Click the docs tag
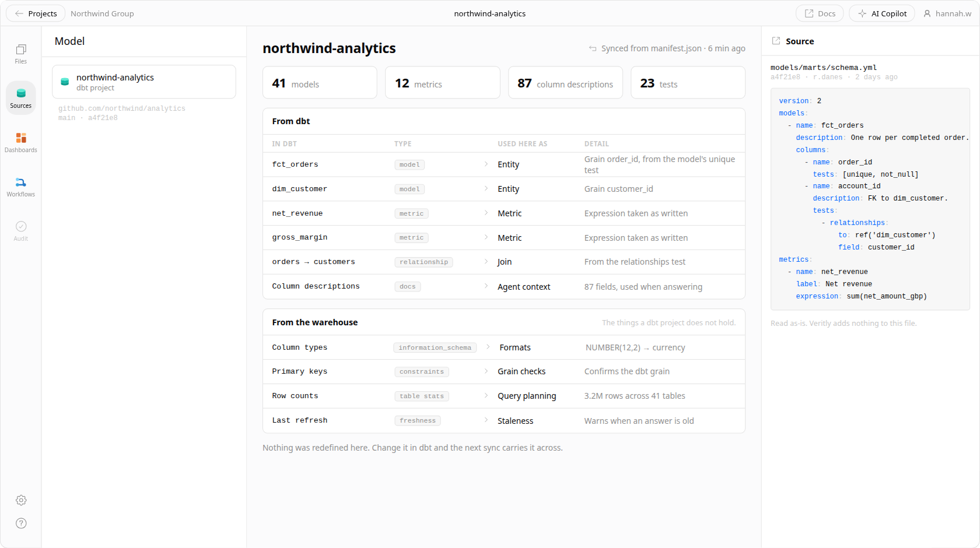 point(408,287)
